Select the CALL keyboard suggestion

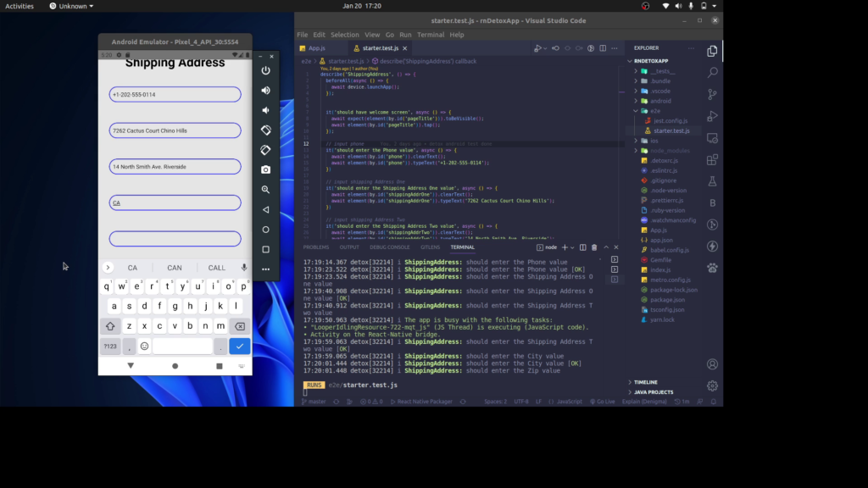pos(216,268)
